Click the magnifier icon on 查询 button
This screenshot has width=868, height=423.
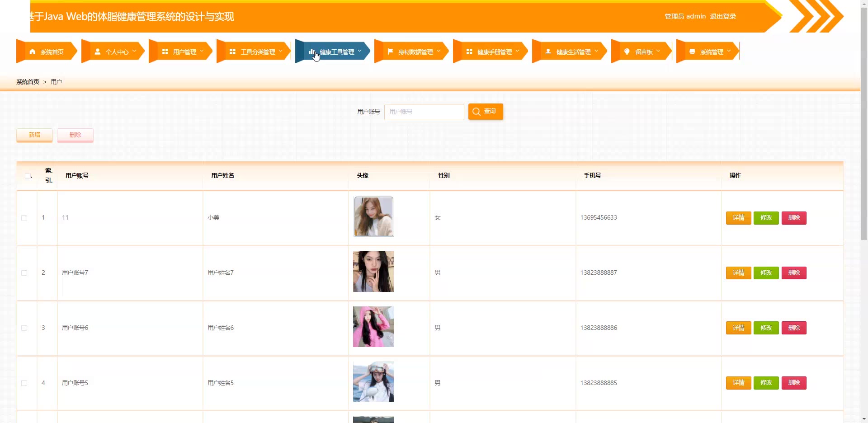click(476, 112)
